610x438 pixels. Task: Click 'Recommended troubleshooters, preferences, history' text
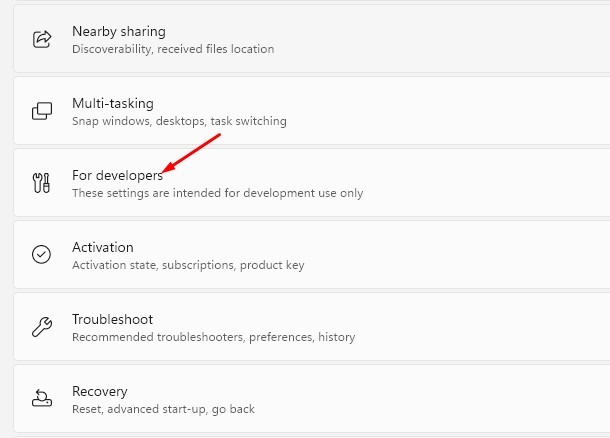click(214, 337)
